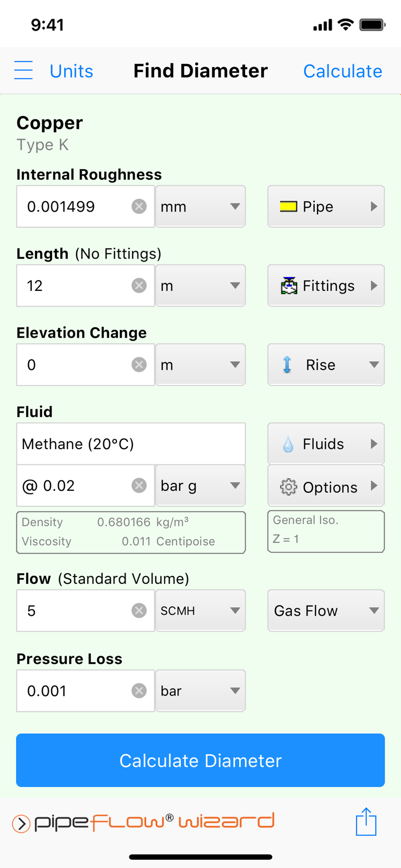Clear the fluid pressure 0.02 value
Viewport: 401px width, 868px height.
[x=139, y=486]
